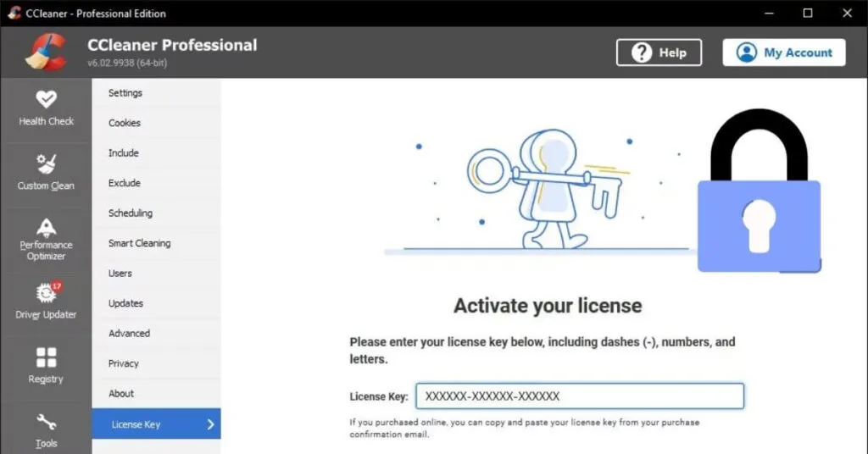Open the Settings options page
This screenshot has height=454, width=868.
(156, 93)
